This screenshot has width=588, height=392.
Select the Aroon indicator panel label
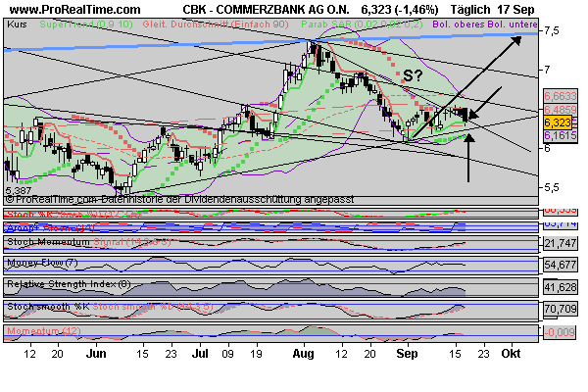[x=51, y=227]
